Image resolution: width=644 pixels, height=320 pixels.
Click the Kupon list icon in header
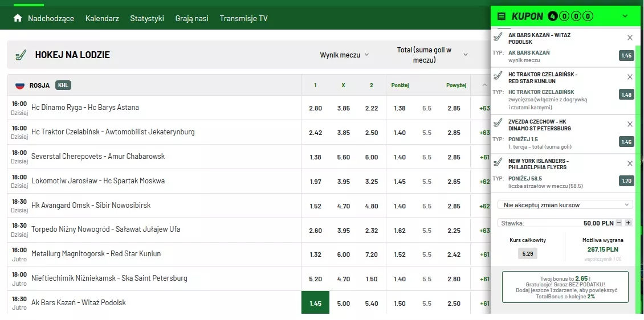point(502,17)
